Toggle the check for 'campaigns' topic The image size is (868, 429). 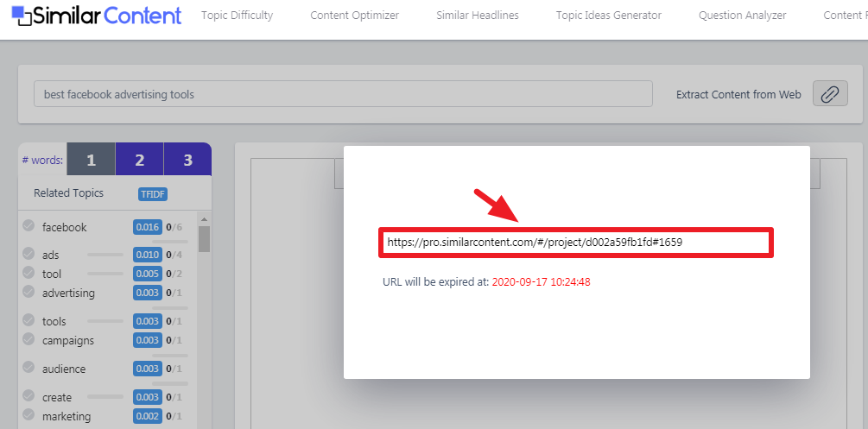tap(29, 338)
